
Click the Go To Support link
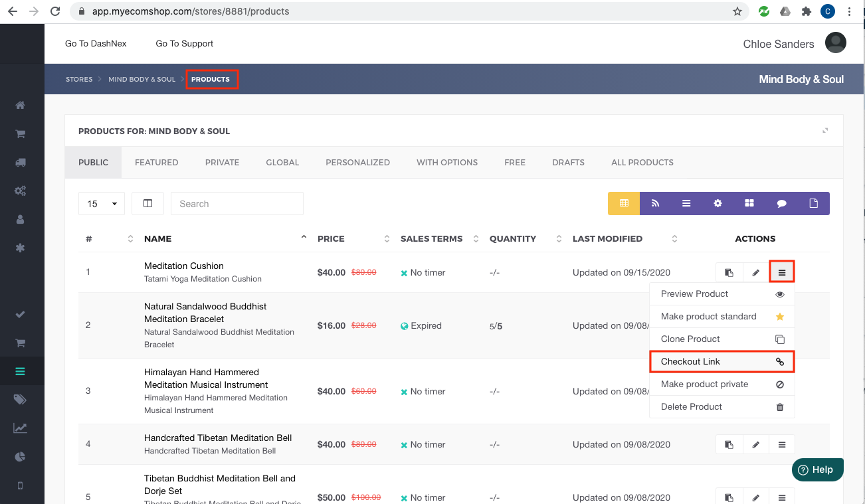pyautogui.click(x=185, y=43)
